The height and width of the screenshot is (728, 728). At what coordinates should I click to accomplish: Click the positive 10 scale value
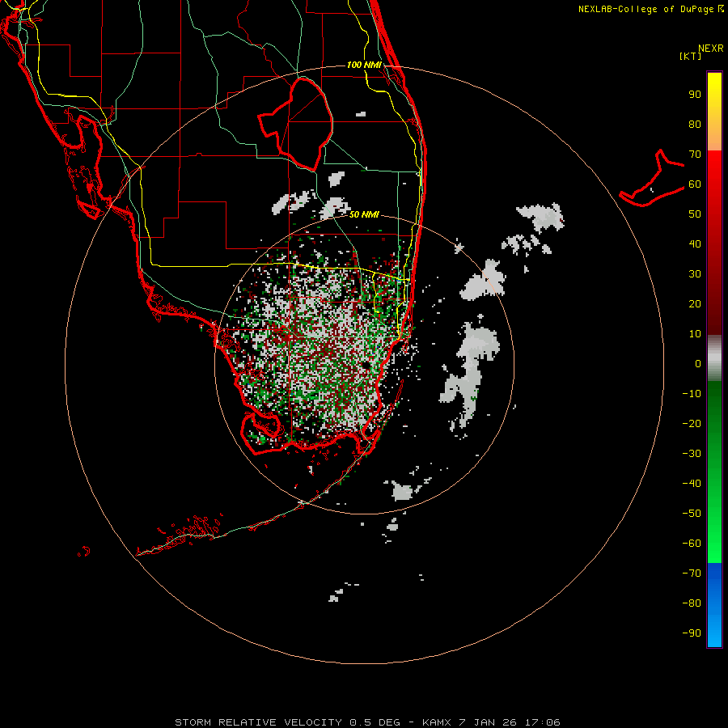[695, 334]
